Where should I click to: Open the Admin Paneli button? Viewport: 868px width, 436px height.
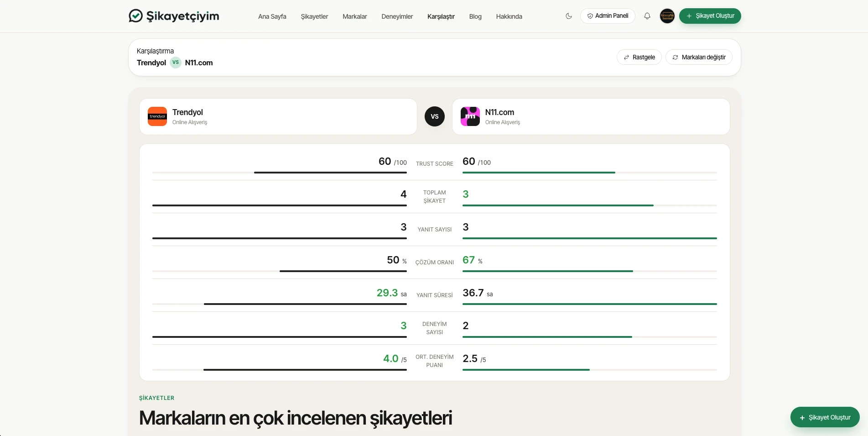point(608,16)
